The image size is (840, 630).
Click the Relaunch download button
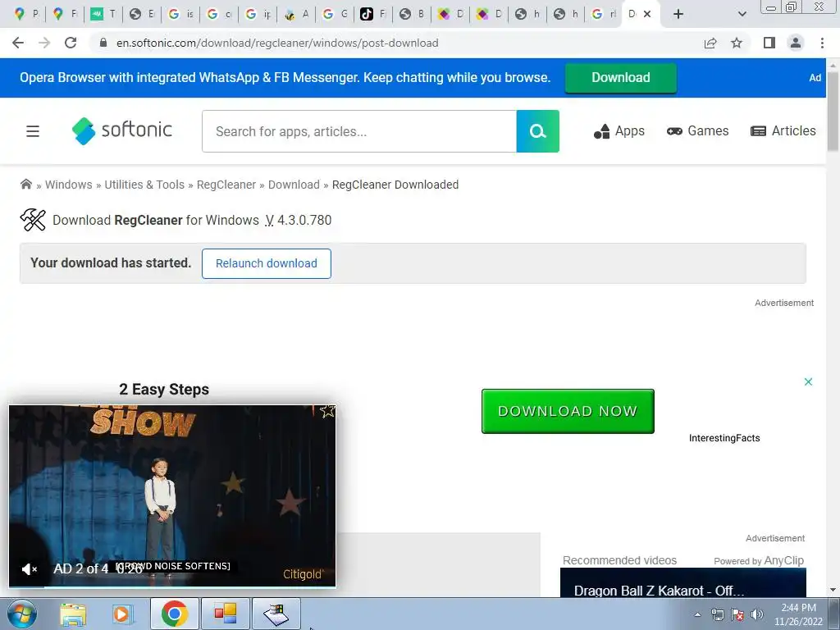pos(267,263)
